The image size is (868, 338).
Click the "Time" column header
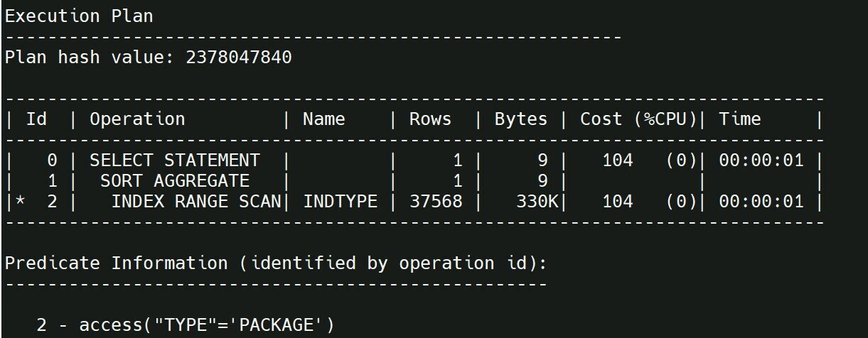click(739, 119)
